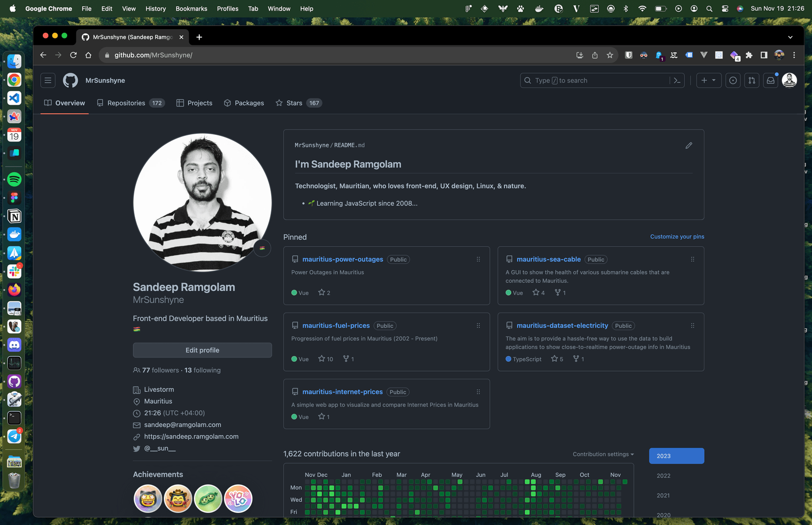Open the Bookmarks menu in menu bar

[191, 8]
